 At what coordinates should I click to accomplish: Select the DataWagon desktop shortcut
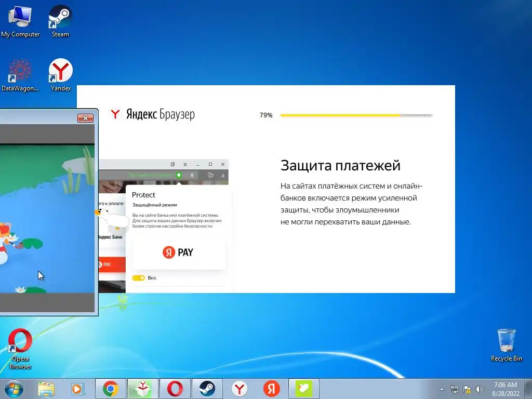[20, 75]
